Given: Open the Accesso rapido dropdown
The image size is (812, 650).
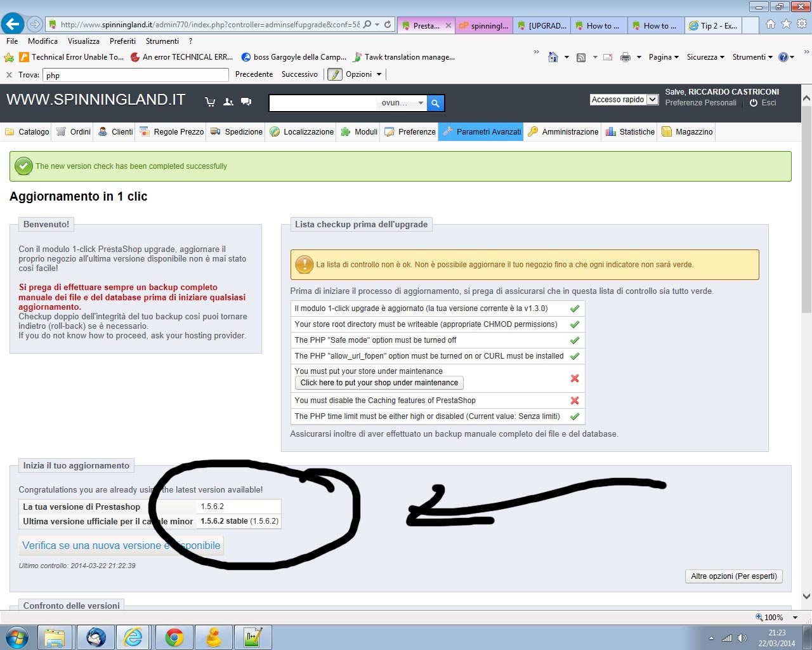Looking at the screenshot, I should (624, 100).
